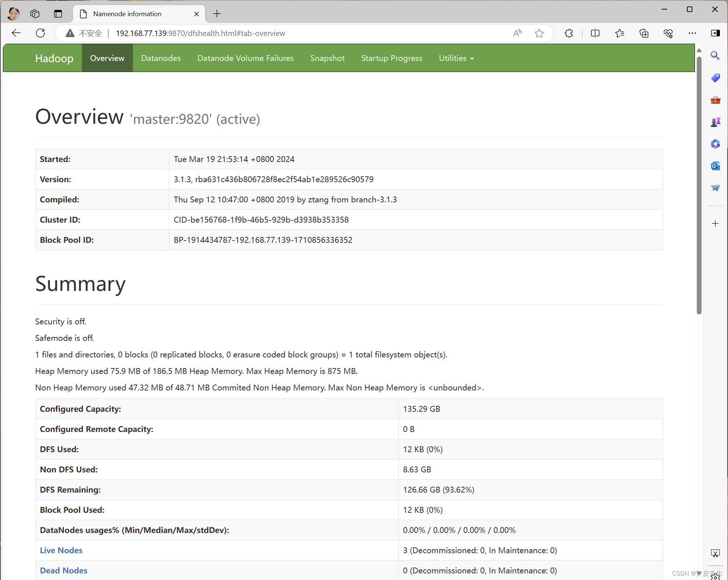The image size is (728, 580).
Task: Click the sidebar screenshot icon
Action: pyautogui.click(x=715, y=553)
